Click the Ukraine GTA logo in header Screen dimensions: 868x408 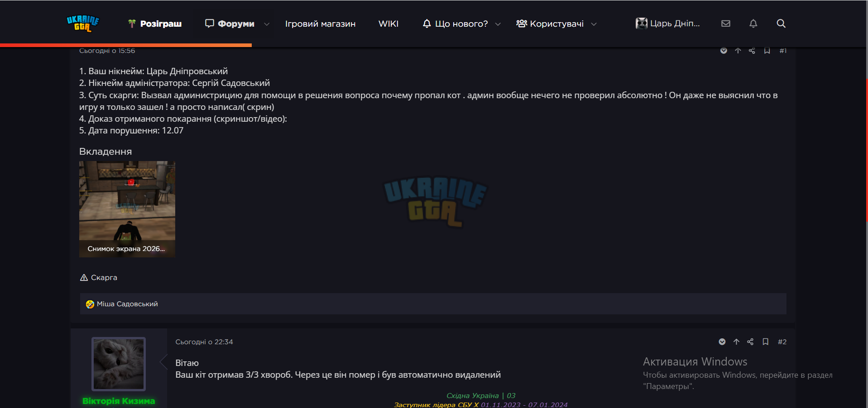click(x=83, y=24)
